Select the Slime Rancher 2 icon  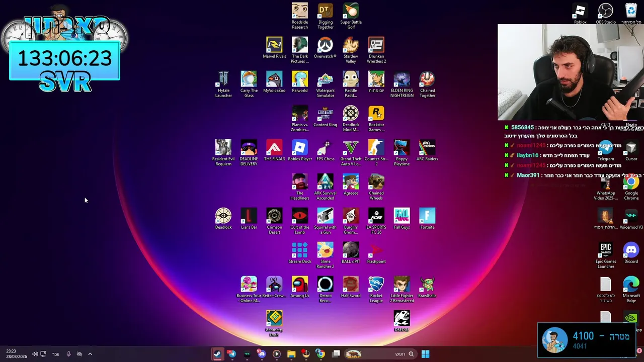[x=326, y=255]
